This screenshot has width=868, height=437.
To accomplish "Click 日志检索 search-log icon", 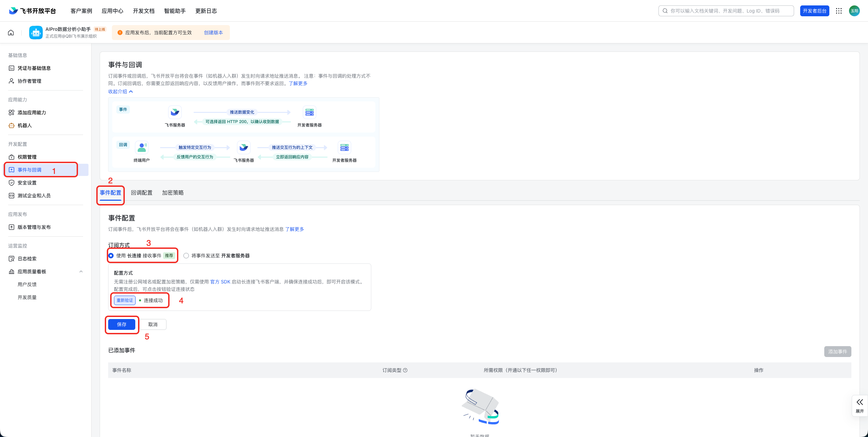I will 12,259.
